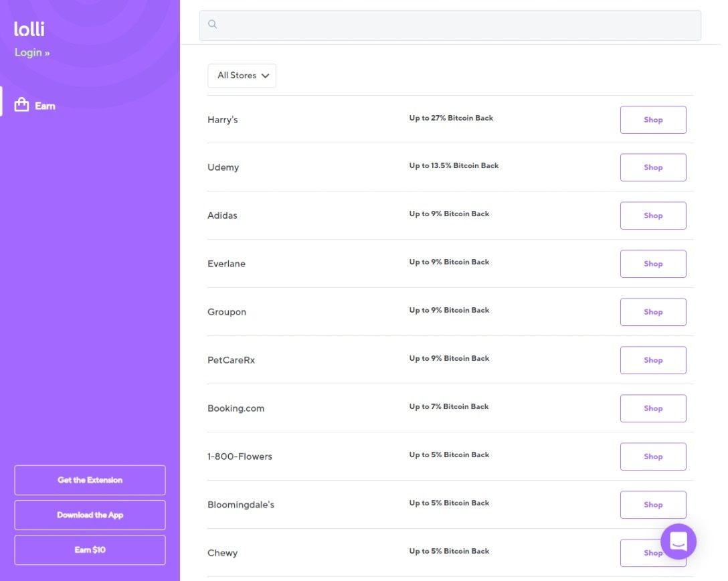Click the Bloomingdale's store name
The height and width of the screenshot is (581, 728).
[240, 505]
